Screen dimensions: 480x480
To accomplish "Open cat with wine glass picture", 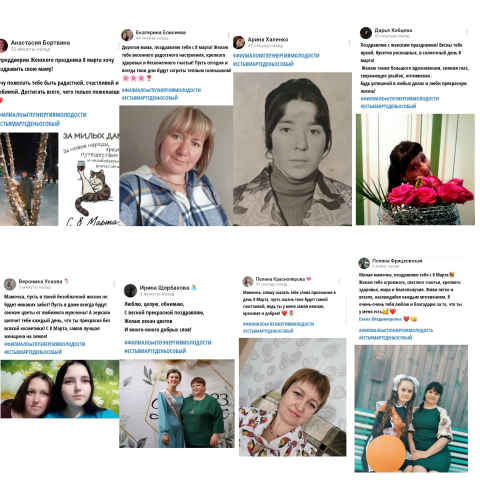I will [91, 179].
